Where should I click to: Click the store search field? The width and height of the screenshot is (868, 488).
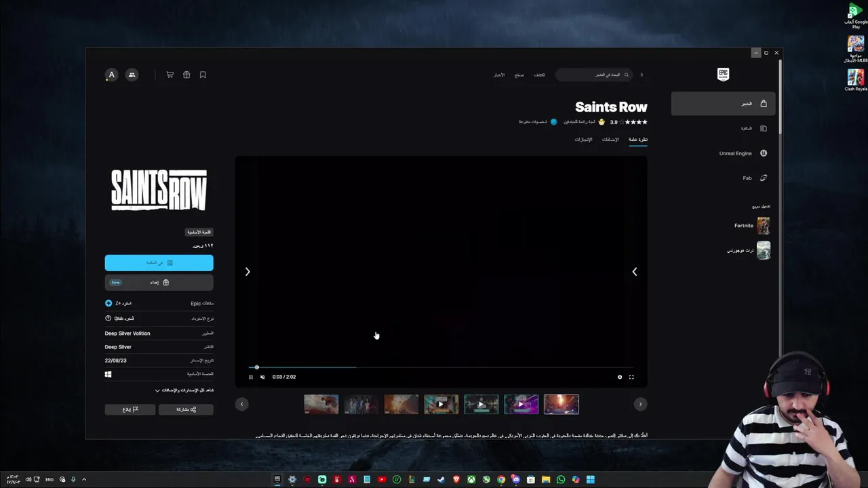[x=594, y=75]
